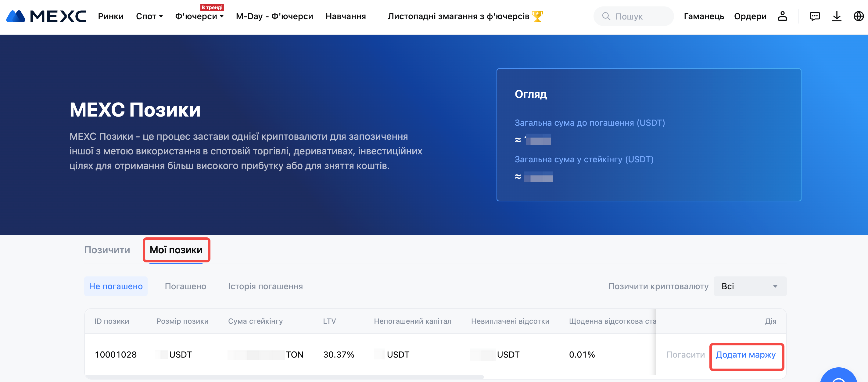Open the user profile icon
Image resolution: width=868 pixels, height=382 pixels.
point(782,16)
